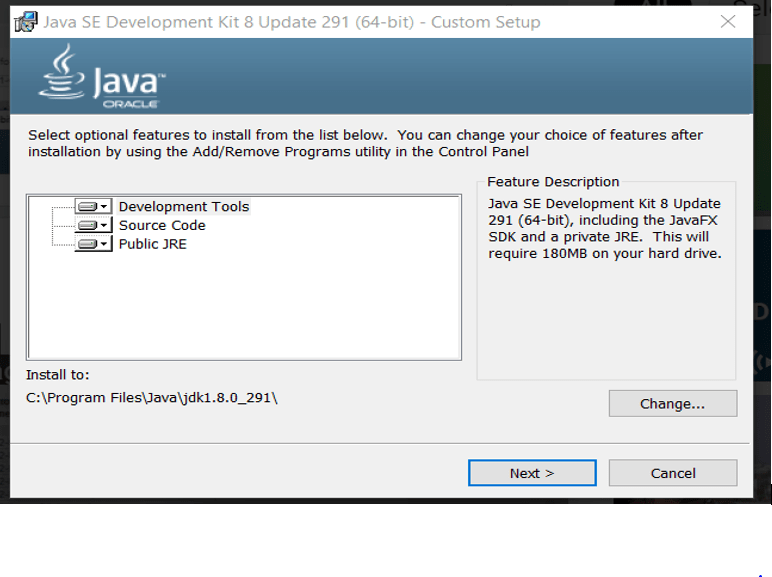Select the Development Tools tree item label
The height and width of the screenshot is (577, 772).
pyautogui.click(x=184, y=206)
